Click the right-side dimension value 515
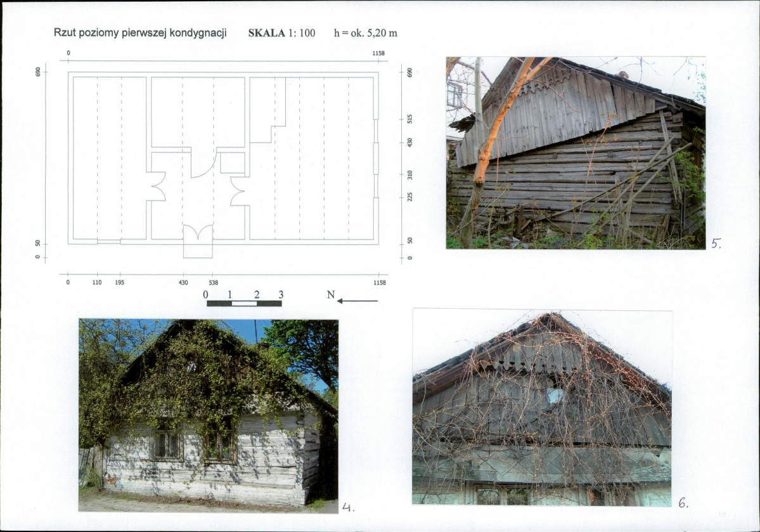Image resolution: width=760 pixels, height=532 pixels. (x=409, y=119)
